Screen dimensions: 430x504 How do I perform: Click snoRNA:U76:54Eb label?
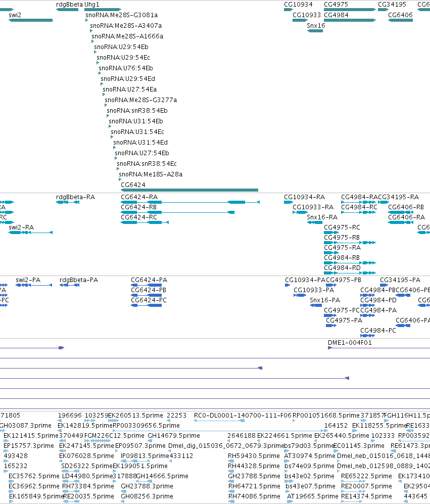pyautogui.click(x=126, y=68)
